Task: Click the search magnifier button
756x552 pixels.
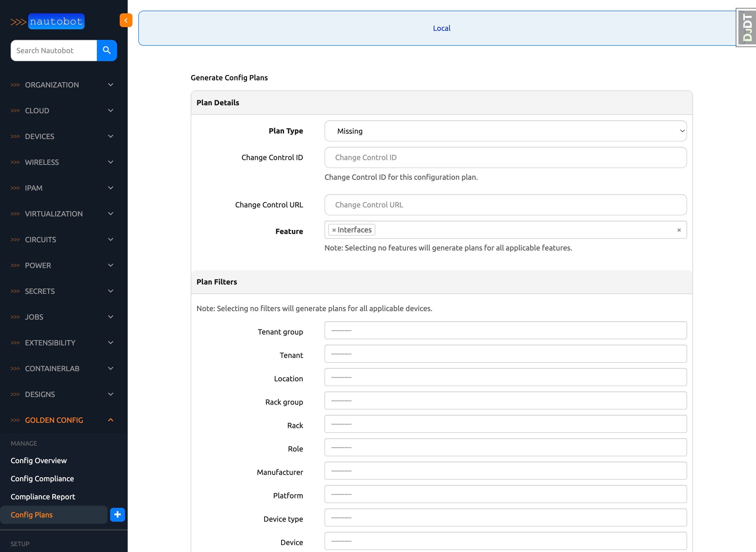Action: [x=107, y=51]
